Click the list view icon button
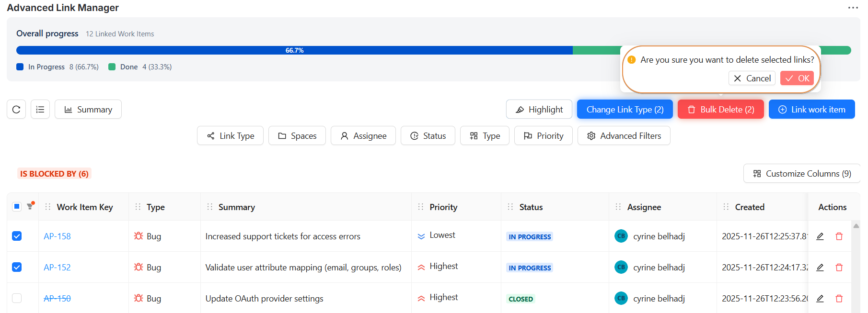This screenshot has width=868, height=313. (40, 110)
